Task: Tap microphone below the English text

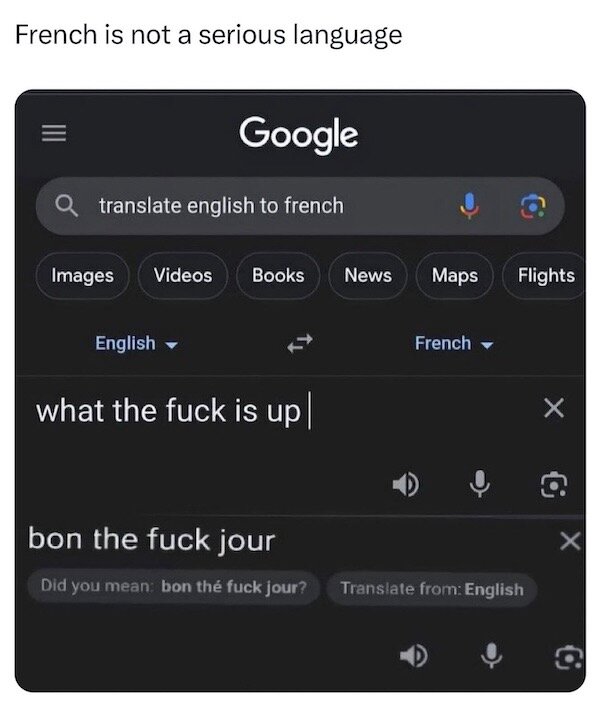Action: [x=479, y=484]
